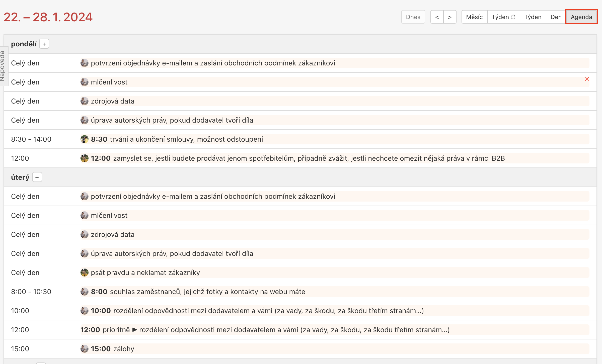Click avatar of 12:00 zamyslet se event
Viewport: 602px width, 364px height.
(x=85, y=158)
